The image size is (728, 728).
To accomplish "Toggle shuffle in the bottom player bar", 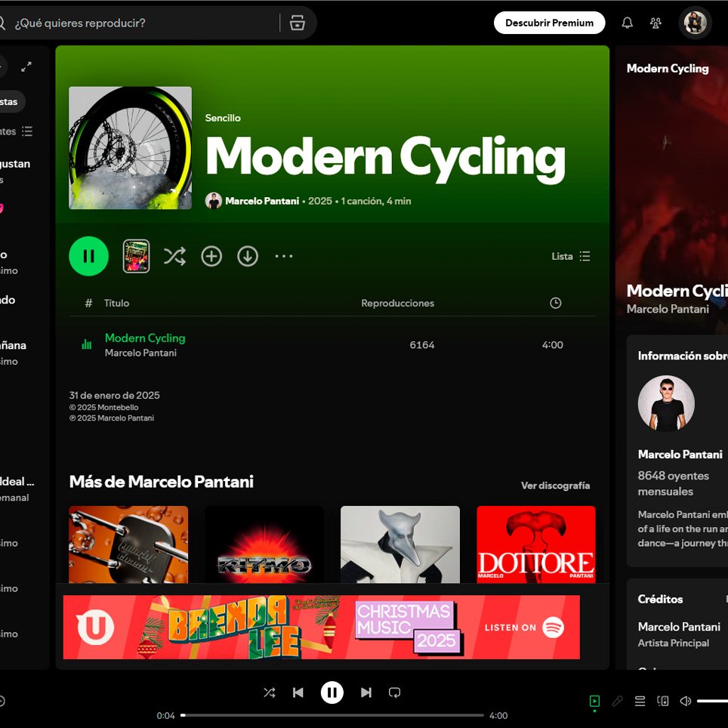I will [x=270, y=693].
